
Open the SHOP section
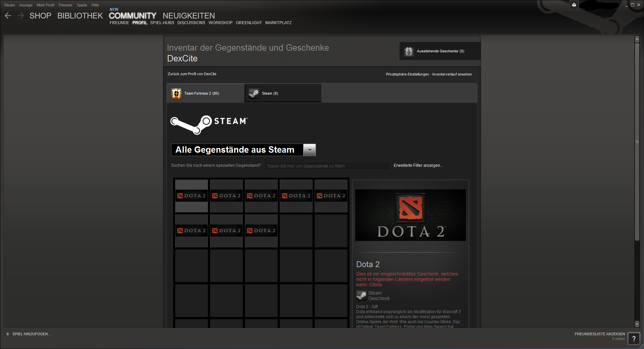pyautogui.click(x=40, y=16)
